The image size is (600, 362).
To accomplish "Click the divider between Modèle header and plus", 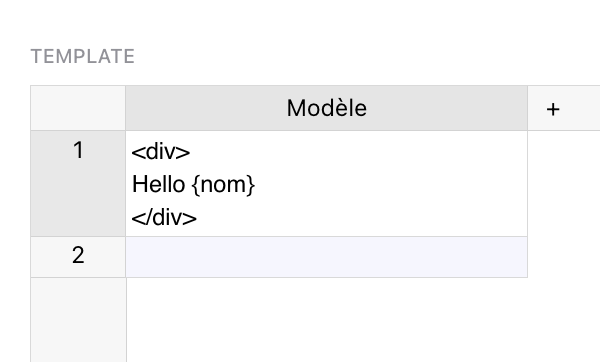I will (528, 108).
